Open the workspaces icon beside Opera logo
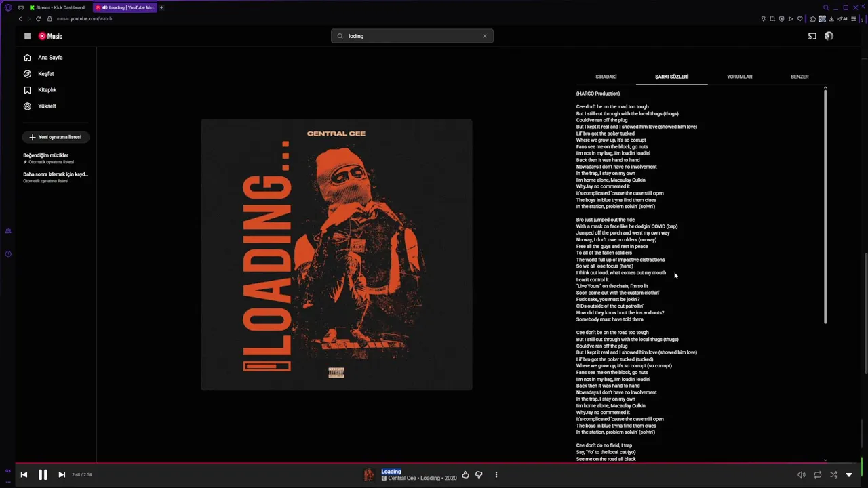The width and height of the screenshot is (868, 488). point(21,7)
